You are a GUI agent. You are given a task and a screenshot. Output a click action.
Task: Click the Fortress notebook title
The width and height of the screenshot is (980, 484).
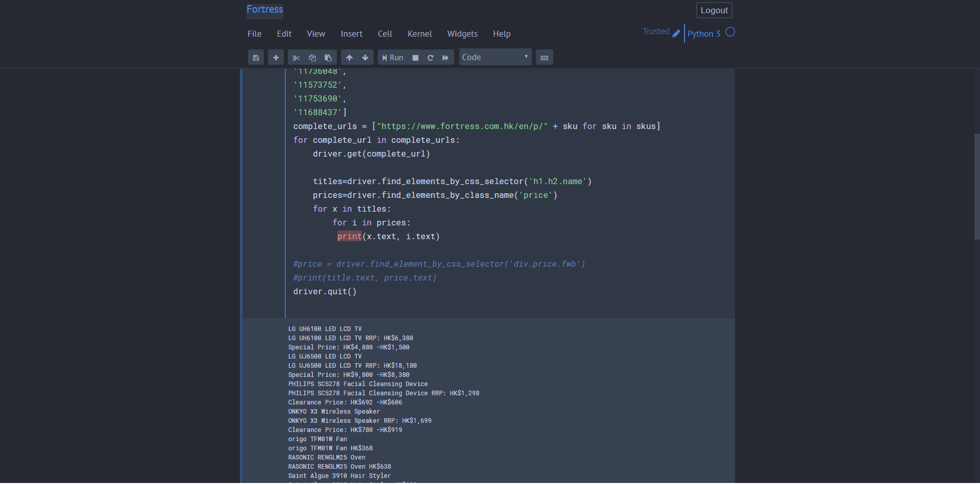(x=264, y=10)
